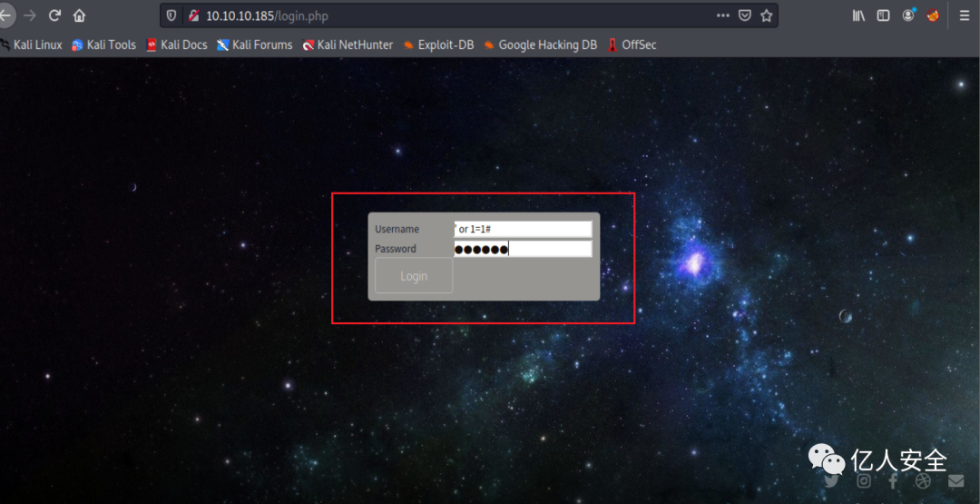This screenshot has height=504, width=980.
Task: Open OffSec bookmark
Action: click(632, 45)
